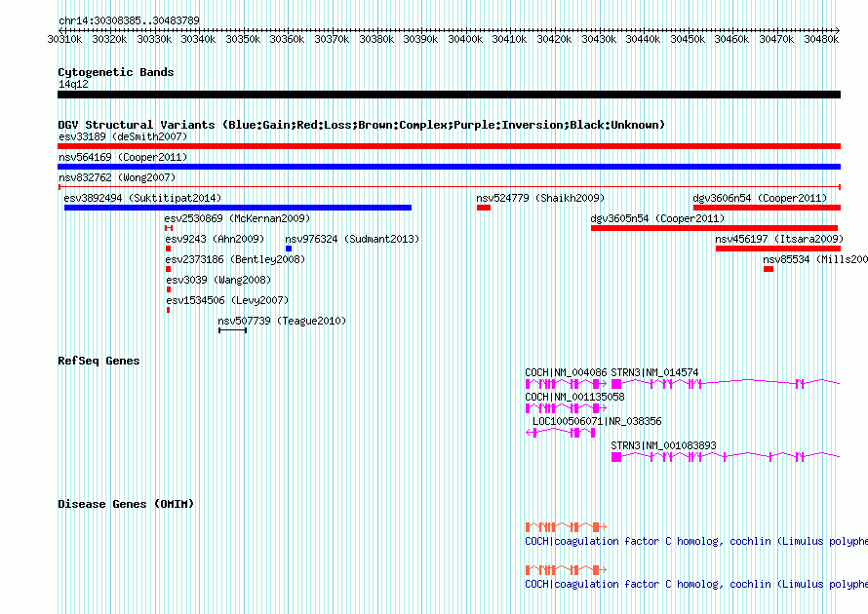Click the red dgv3606n54 (Cooper2011) bar

tap(767, 208)
